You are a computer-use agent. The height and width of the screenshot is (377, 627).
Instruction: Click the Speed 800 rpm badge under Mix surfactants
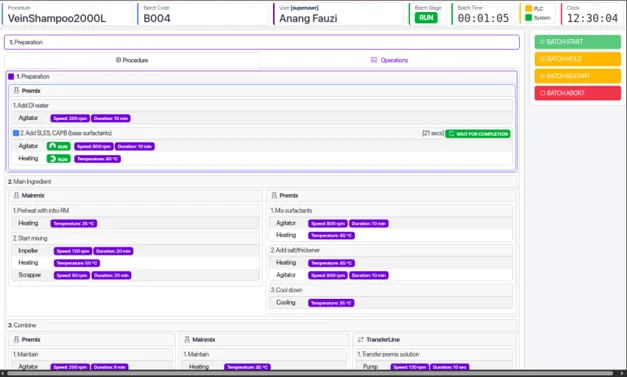coord(327,223)
